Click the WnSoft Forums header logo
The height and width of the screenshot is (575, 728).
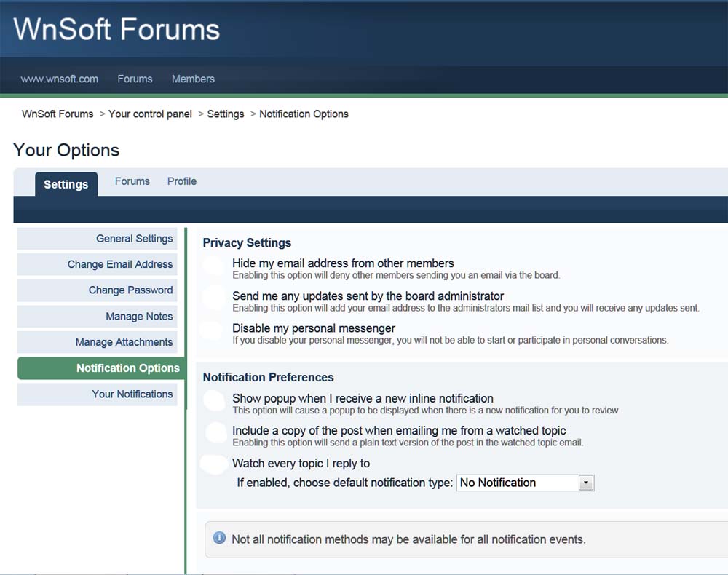click(x=116, y=30)
